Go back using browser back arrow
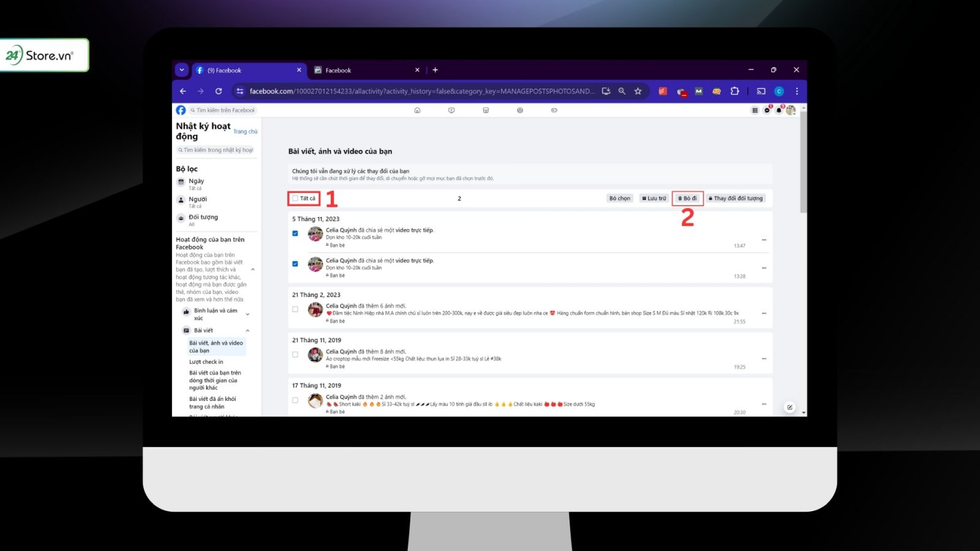 tap(183, 91)
